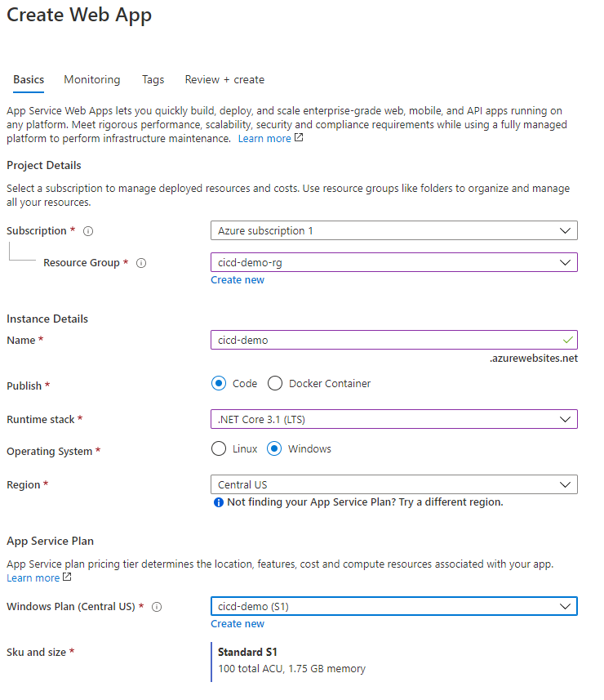Click the Windows Plan info icon
The width and height of the screenshot is (604, 700).
157,607
